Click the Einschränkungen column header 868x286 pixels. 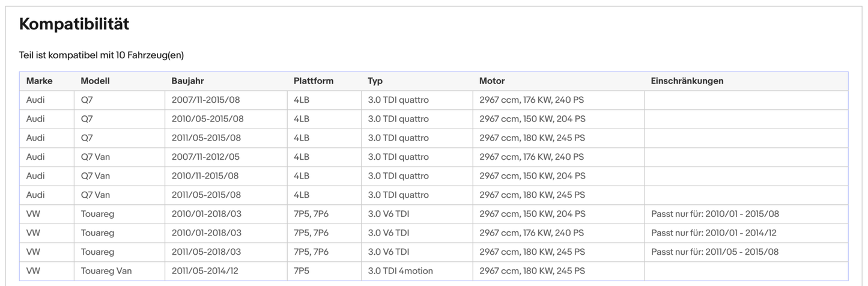(x=687, y=81)
